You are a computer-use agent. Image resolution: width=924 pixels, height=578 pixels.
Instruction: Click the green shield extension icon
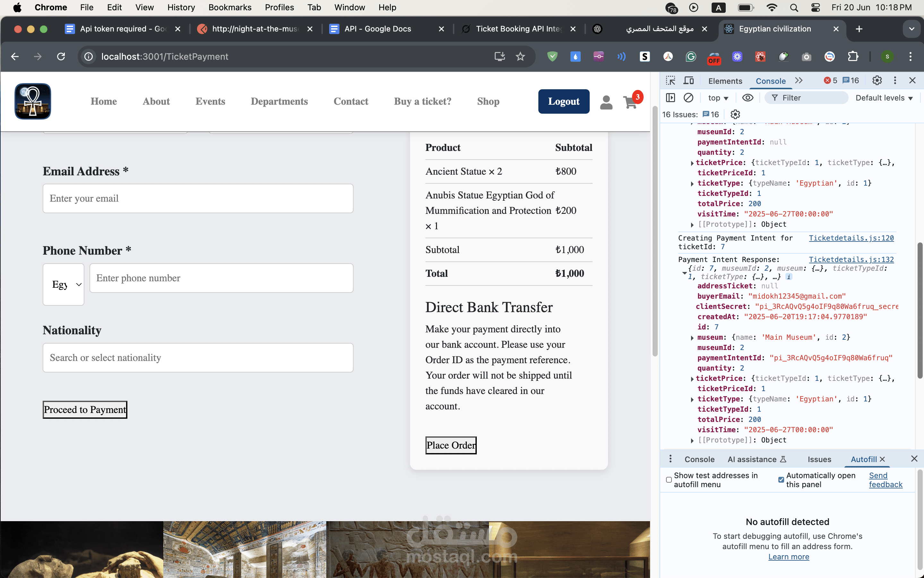[x=552, y=57]
